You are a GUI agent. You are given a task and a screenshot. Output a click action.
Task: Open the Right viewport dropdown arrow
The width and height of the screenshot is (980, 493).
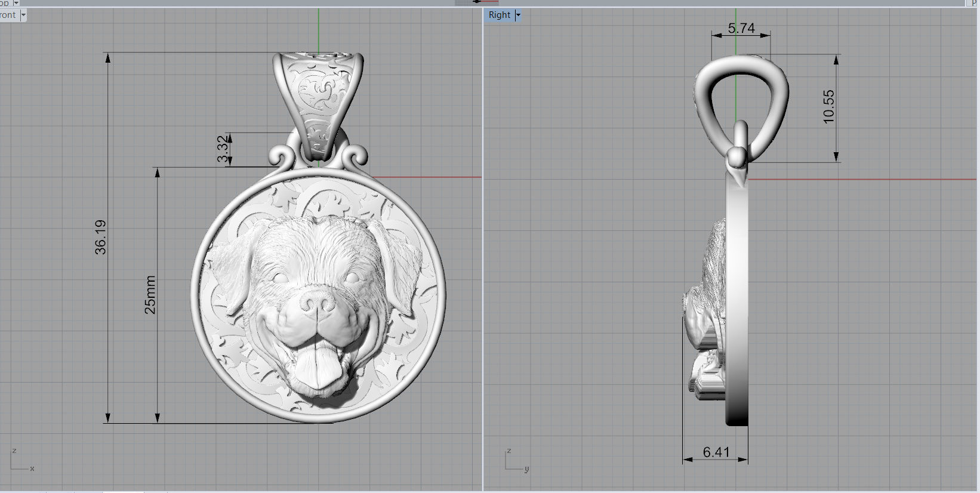[x=518, y=15]
